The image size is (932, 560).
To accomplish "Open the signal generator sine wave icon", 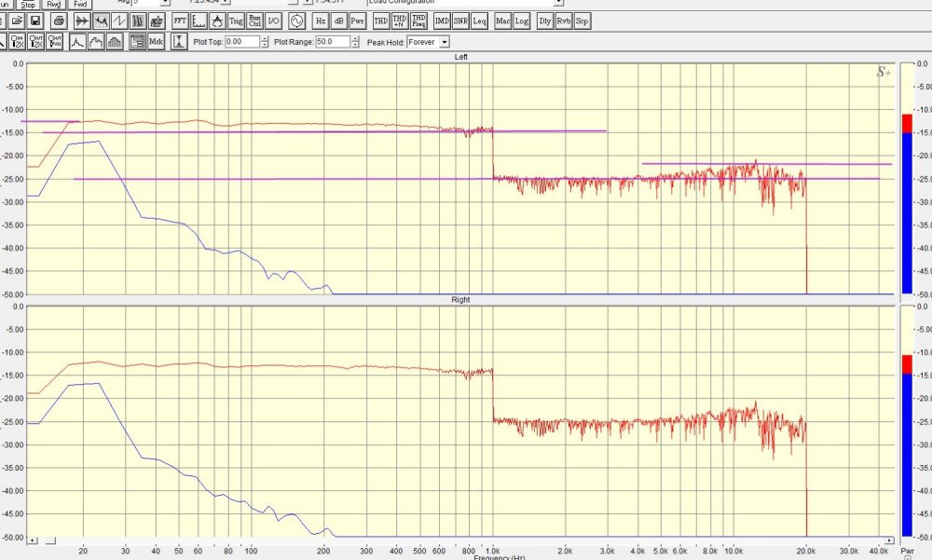I will pyautogui.click(x=297, y=20).
